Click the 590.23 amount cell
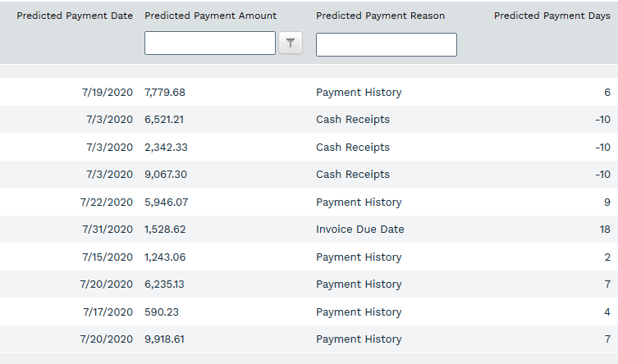The height and width of the screenshot is (364, 618). pyautogui.click(x=162, y=312)
